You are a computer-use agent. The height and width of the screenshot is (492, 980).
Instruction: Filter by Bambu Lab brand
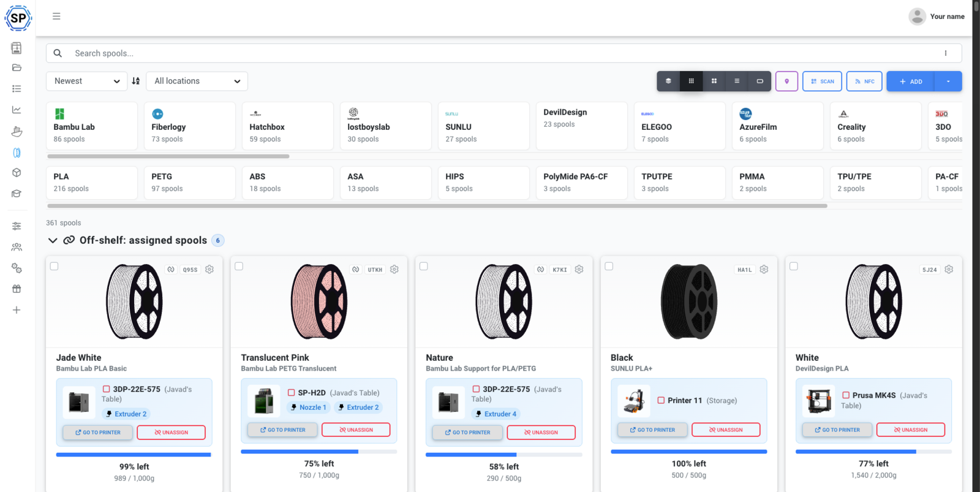pos(92,126)
